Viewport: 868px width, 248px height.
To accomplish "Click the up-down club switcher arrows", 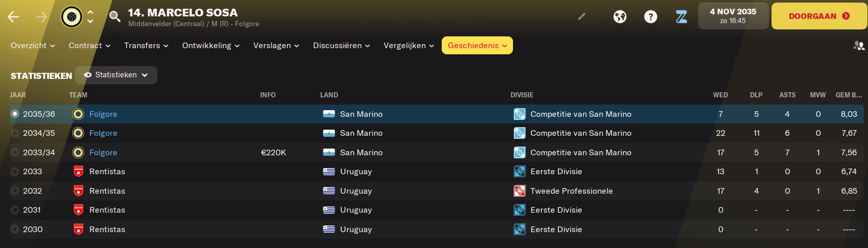I will coord(90,17).
